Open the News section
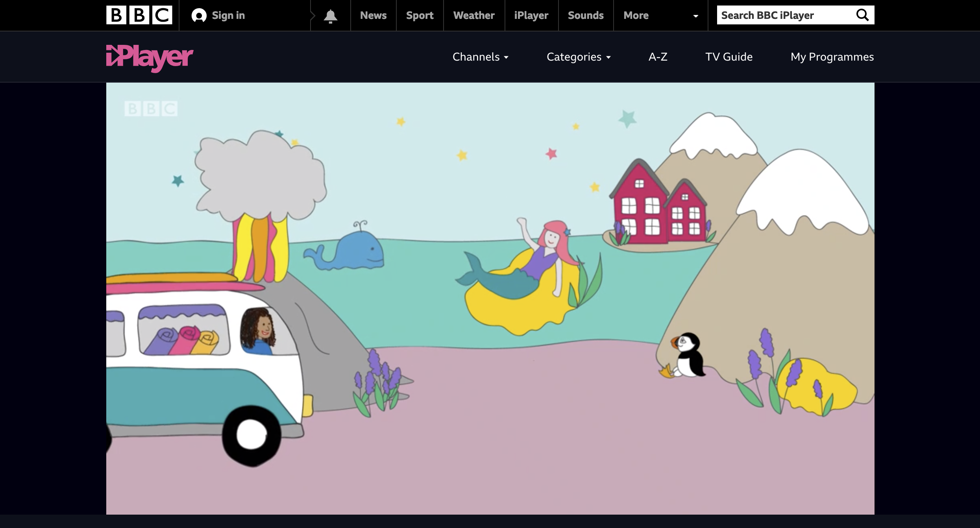The height and width of the screenshot is (528, 980). click(373, 16)
